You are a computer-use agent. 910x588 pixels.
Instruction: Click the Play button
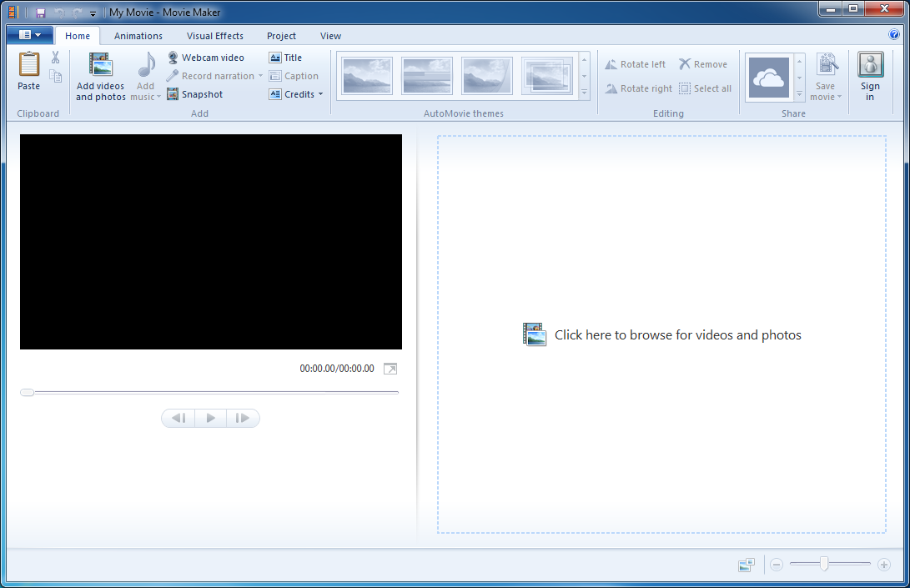point(211,418)
